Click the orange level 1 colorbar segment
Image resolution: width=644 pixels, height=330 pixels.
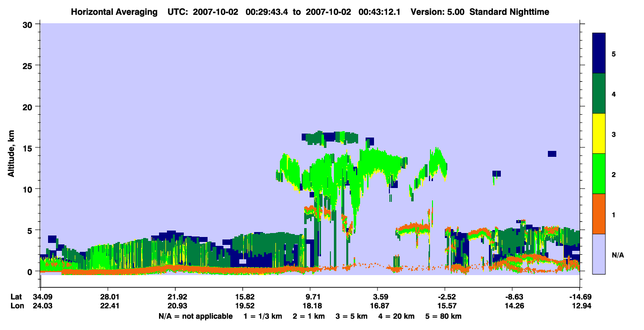(599, 214)
